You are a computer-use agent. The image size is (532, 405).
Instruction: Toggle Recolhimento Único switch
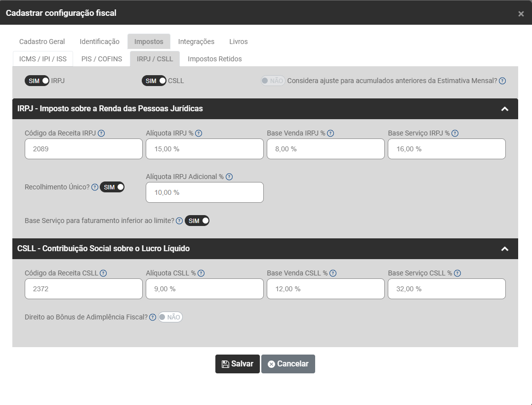tap(112, 187)
